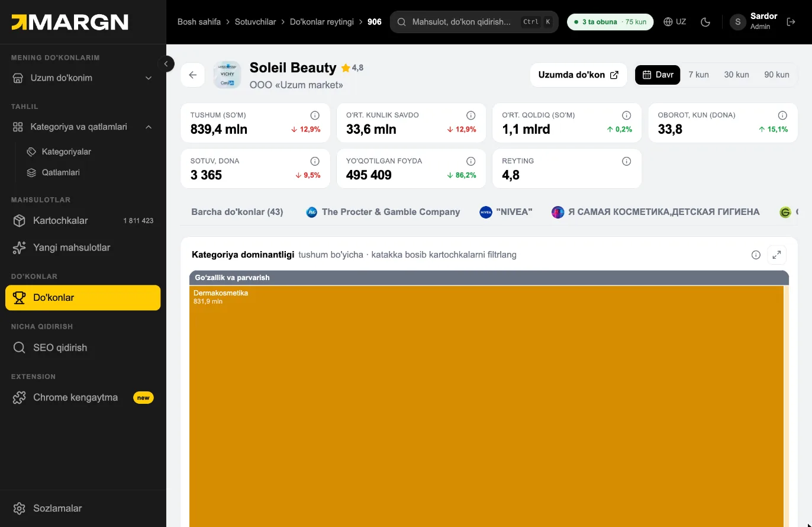Select the 7 kun period

[698, 75]
